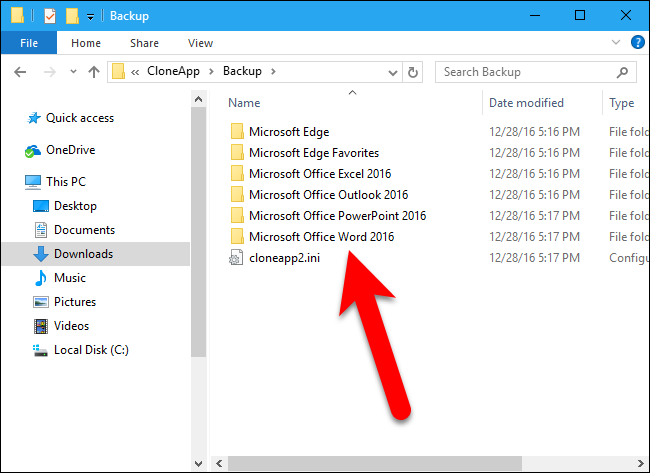Click the search magnifier icon
This screenshot has width=650, height=473.
point(622,73)
